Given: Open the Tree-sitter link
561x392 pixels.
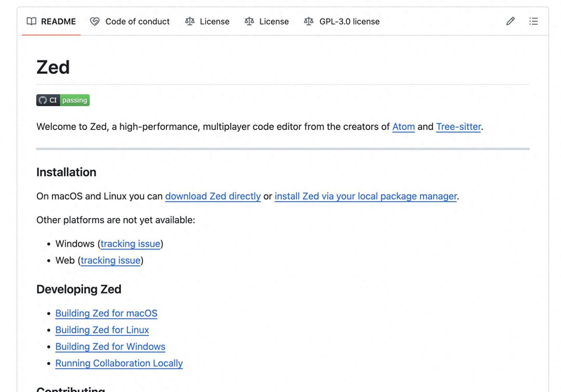Looking at the screenshot, I should [x=458, y=127].
